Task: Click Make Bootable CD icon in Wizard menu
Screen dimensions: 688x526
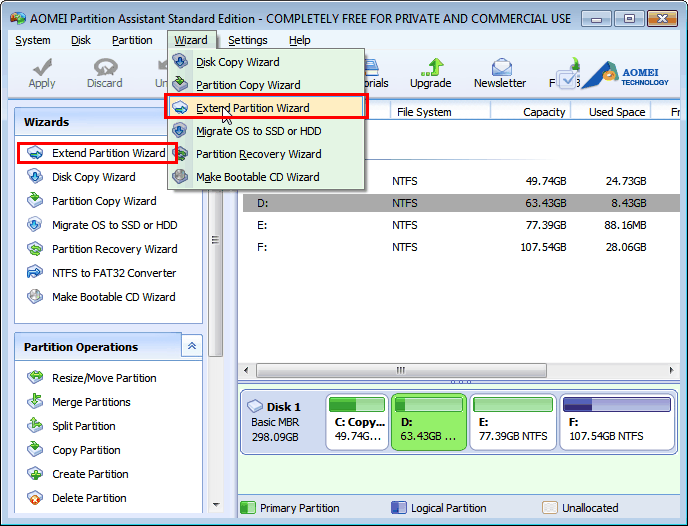Action: 180,177
